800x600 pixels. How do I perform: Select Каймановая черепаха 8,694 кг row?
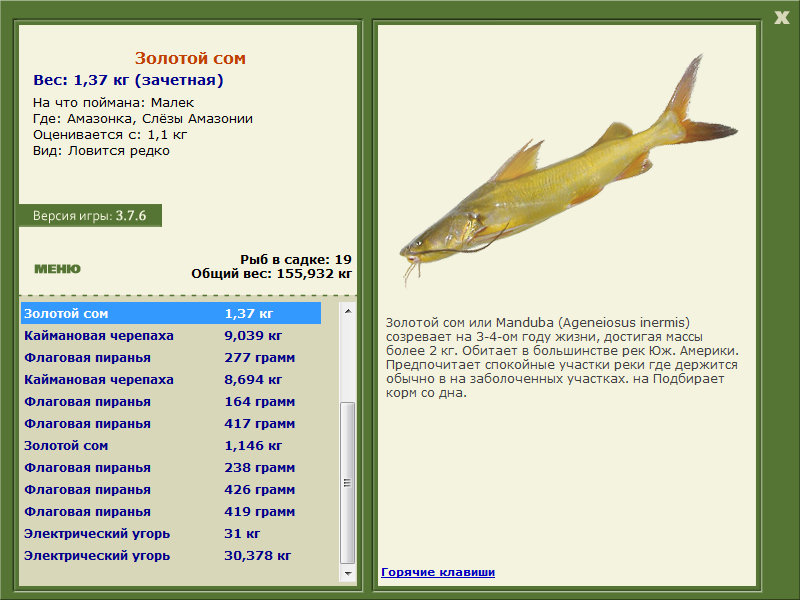point(171,379)
